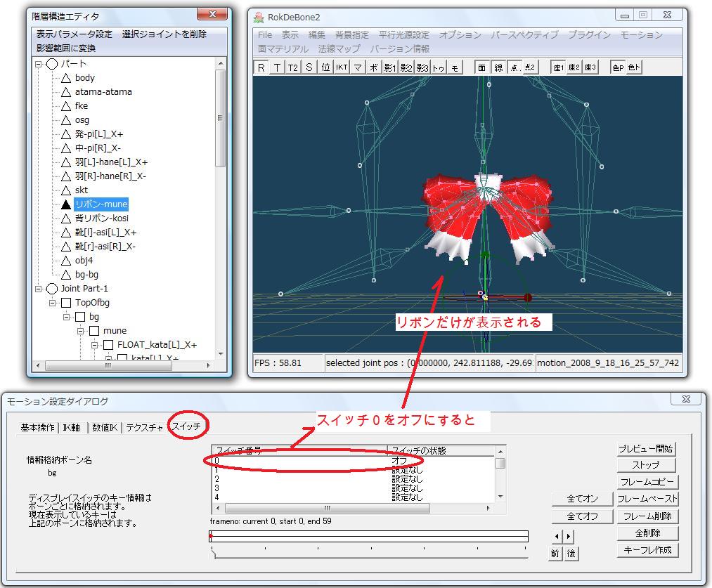
Task: Collapse the Joint Part-1 tree node
Action: (39, 289)
